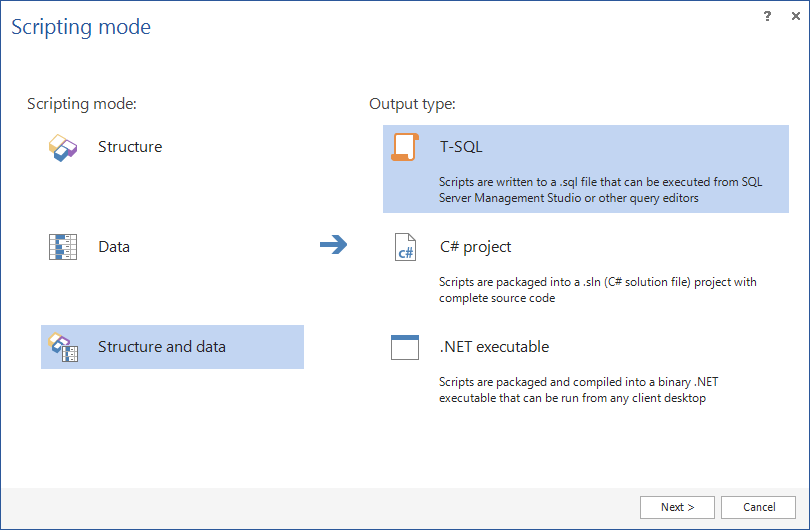Open the help question mark button
The width and height of the screenshot is (810, 530).
(x=768, y=16)
